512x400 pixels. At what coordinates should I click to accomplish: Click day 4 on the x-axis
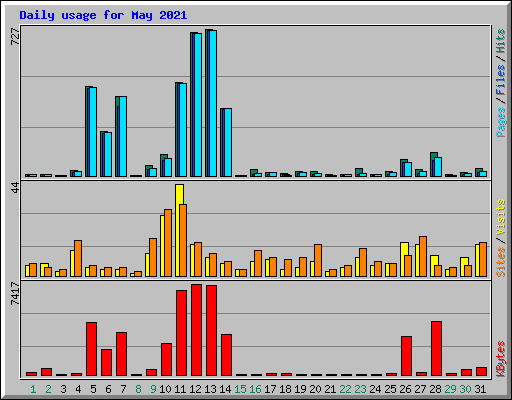(x=78, y=389)
